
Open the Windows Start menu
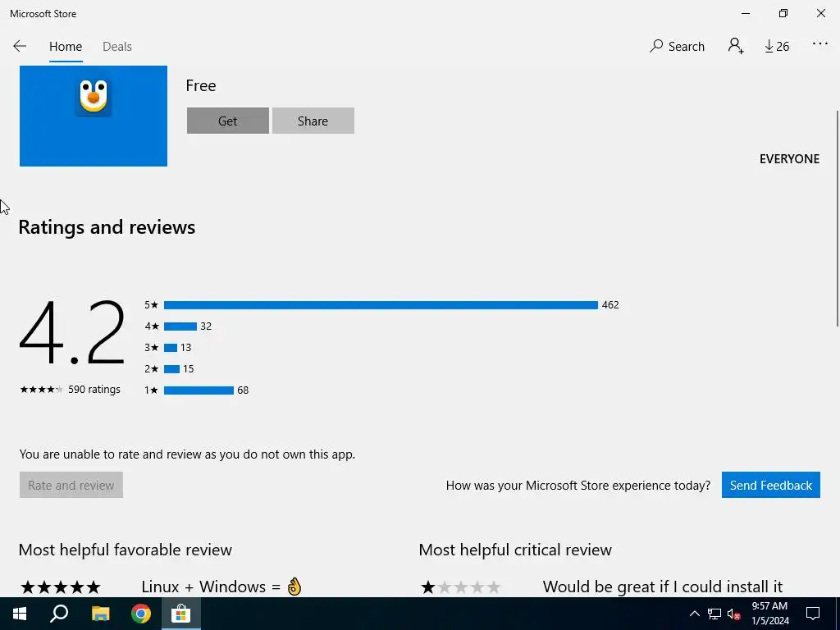click(x=20, y=614)
